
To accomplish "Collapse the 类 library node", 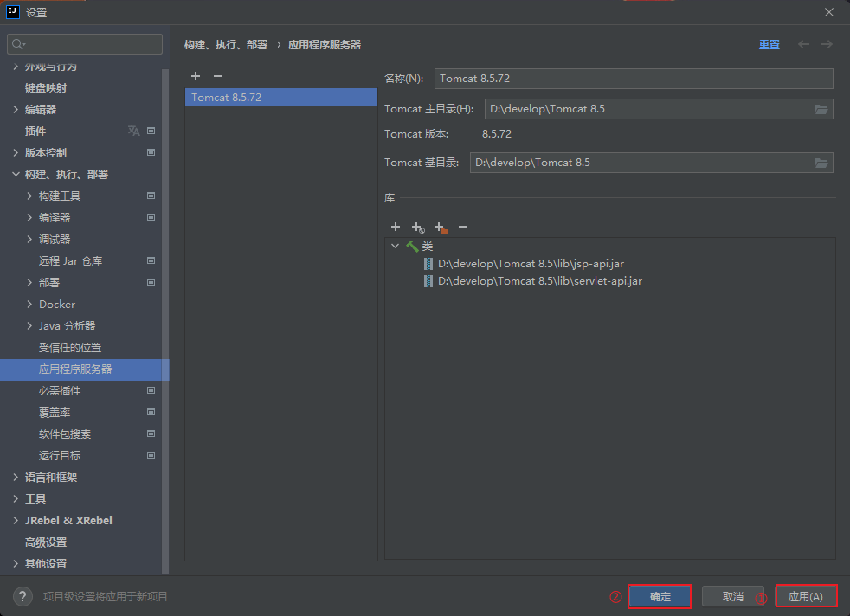I will point(396,246).
